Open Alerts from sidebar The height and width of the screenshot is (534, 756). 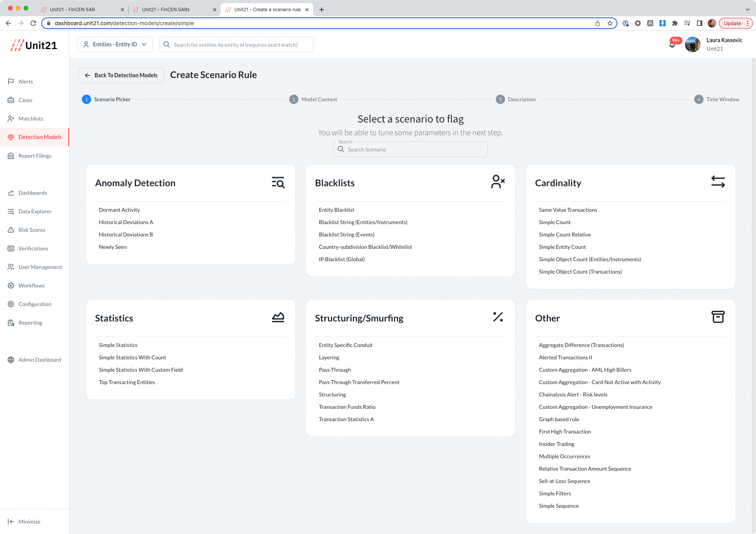25,82
